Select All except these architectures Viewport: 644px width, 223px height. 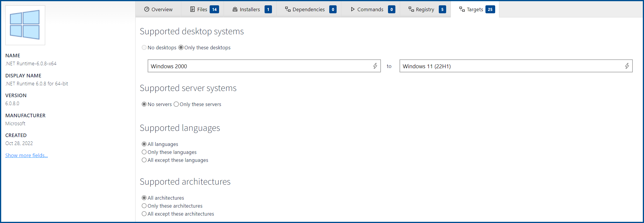click(144, 214)
